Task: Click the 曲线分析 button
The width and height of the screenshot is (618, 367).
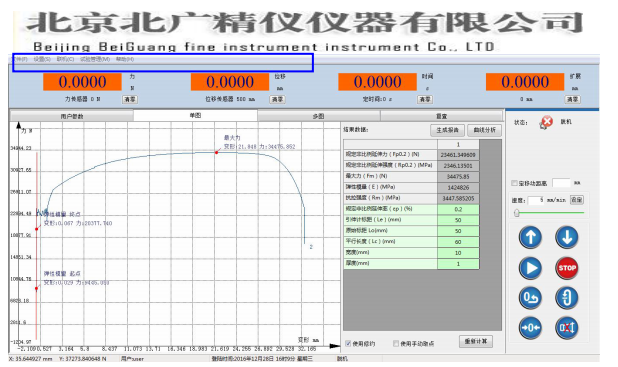Action: [x=484, y=130]
